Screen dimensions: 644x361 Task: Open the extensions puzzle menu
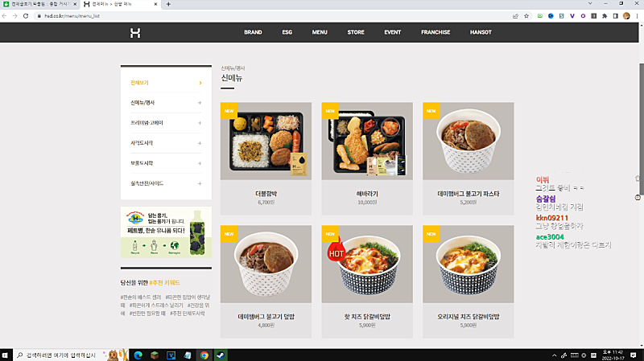605,16
